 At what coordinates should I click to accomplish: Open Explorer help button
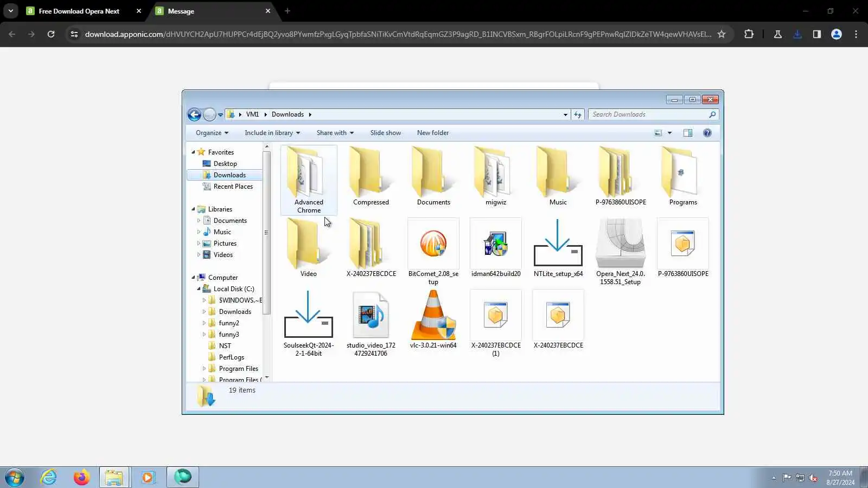[x=707, y=133]
